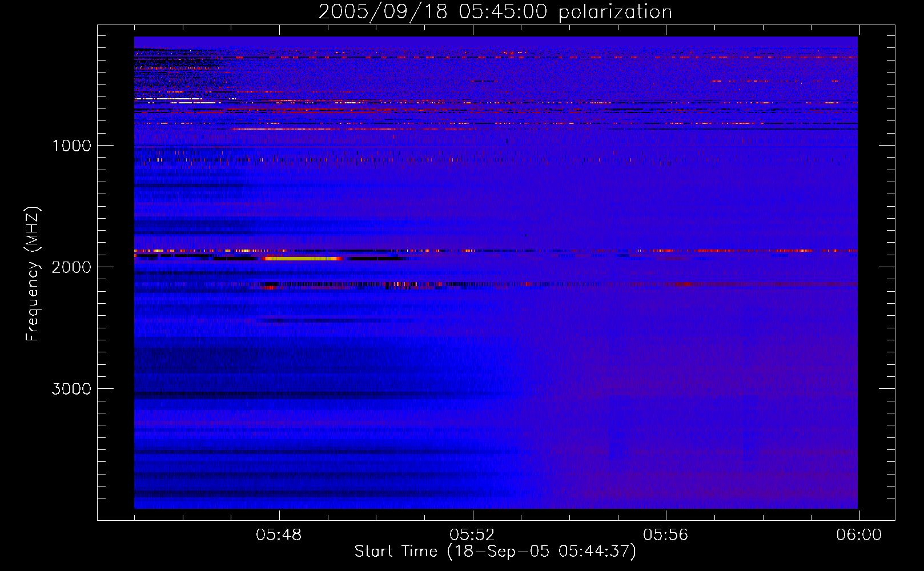Click the plot title '2005/09/18 05:45:00 polarization'
924x571 pixels.
point(495,12)
